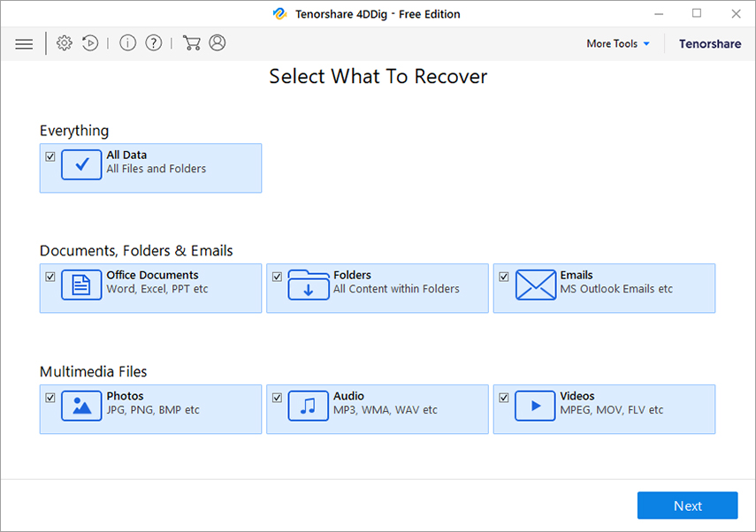
Task: Open the info icon in the toolbar
Action: tap(127, 42)
